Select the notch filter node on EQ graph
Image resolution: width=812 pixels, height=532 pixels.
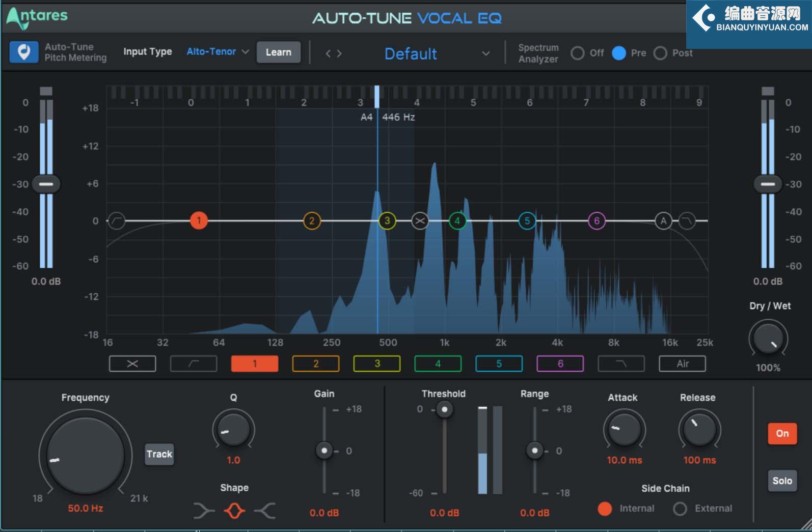[x=420, y=221]
